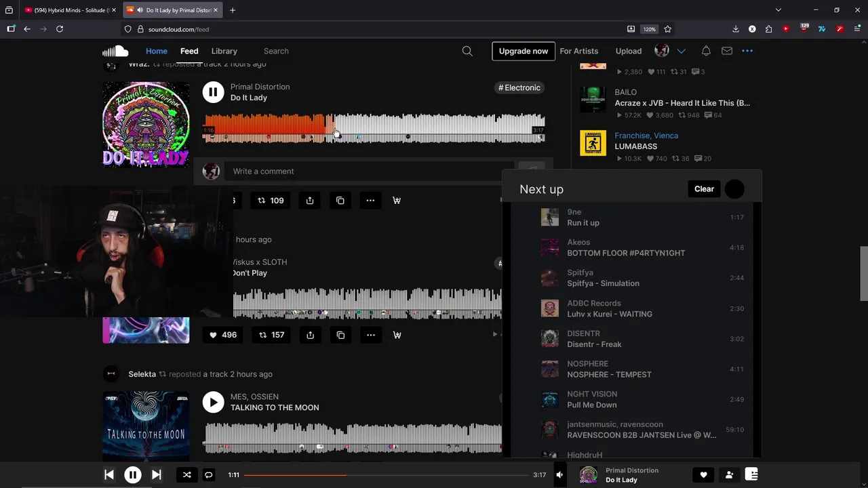The image size is (868, 488).
Task: Select Disentr - Freak in queue
Action: [643, 339]
